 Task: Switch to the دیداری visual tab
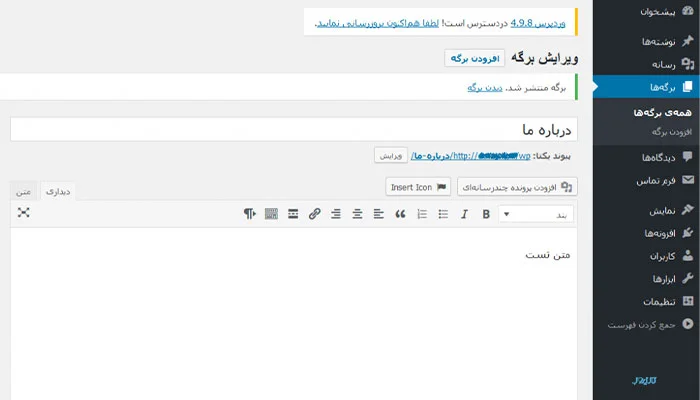58,192
